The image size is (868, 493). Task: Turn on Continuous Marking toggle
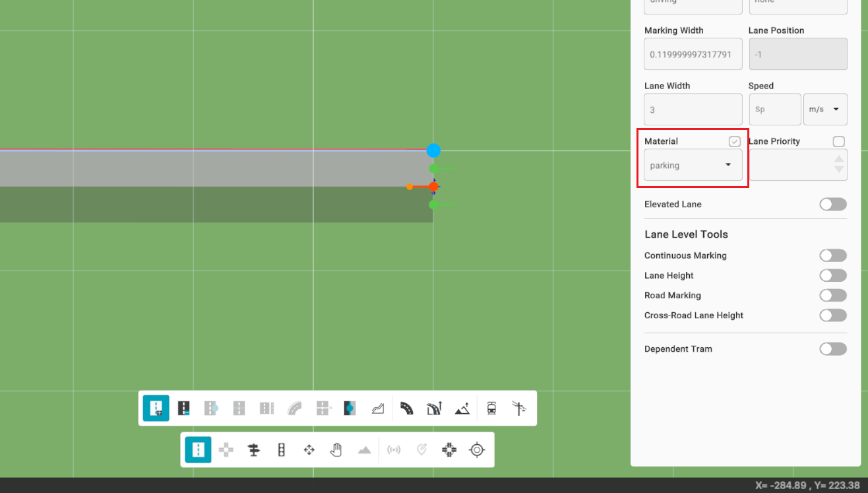coord(832,255)
